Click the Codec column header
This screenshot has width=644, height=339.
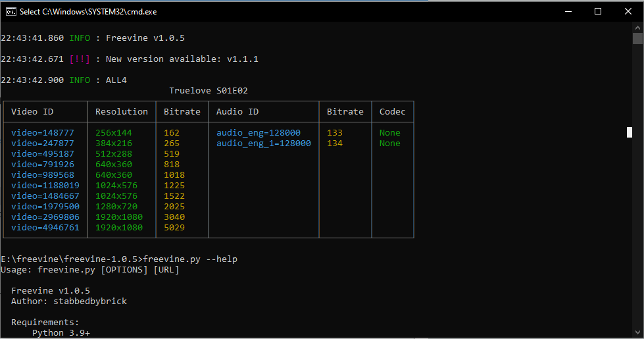point(393,112)
